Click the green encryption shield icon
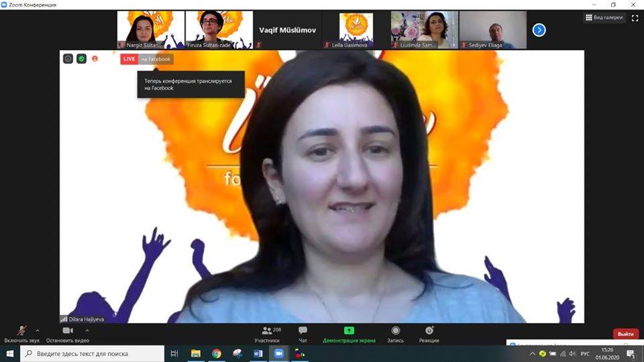 coord(81,59)
